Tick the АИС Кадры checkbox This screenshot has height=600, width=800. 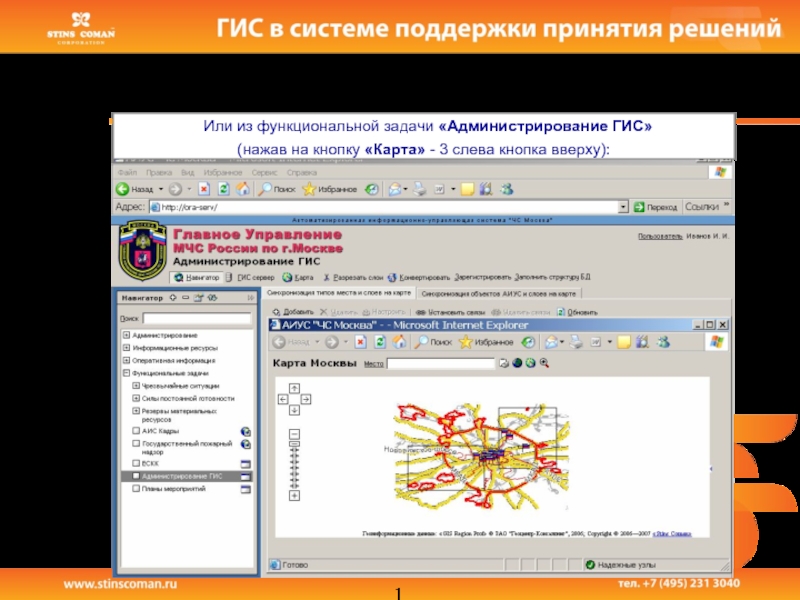[x=136, y=431]
